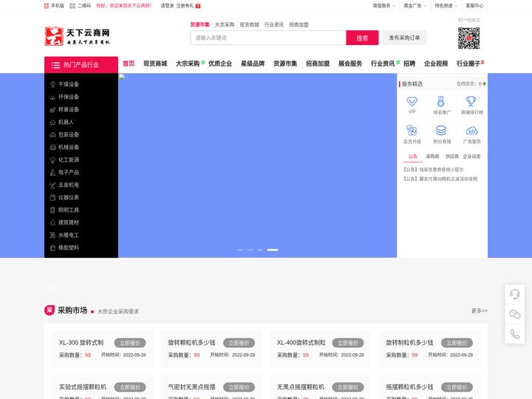Image resolution: width=532 pixels, height=399 pixels.
Task: Click the large QR code image
Action: tap(469, 38)
